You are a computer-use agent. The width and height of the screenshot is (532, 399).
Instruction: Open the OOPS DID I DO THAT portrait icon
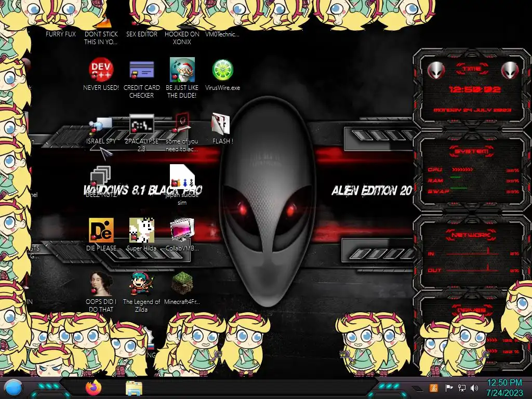101,283
